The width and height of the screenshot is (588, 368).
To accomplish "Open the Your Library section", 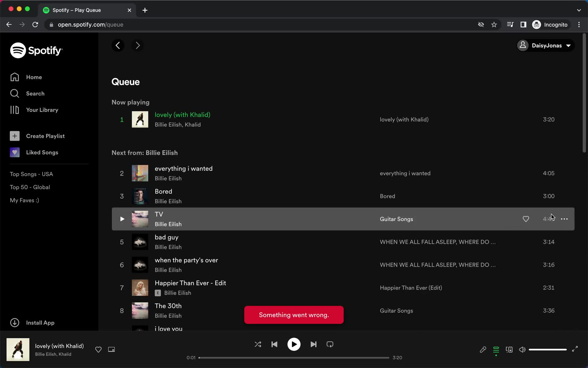I will pos(42,110).
